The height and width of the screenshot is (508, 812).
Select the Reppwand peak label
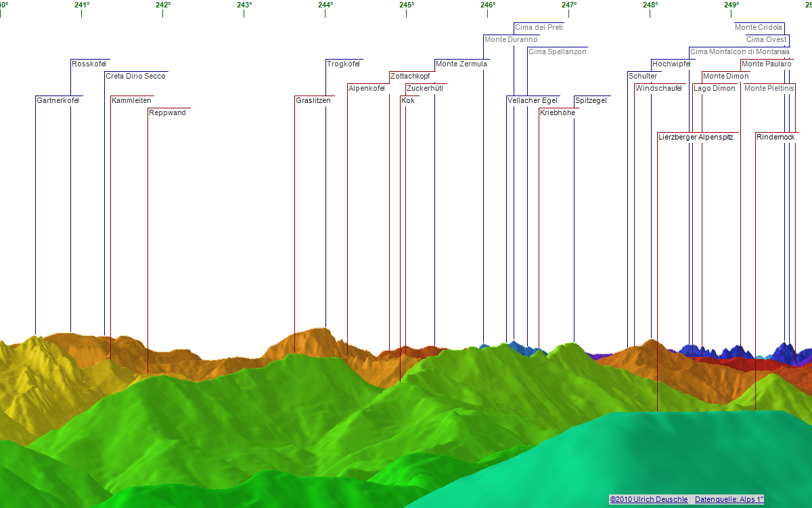[x=167, y=112]
